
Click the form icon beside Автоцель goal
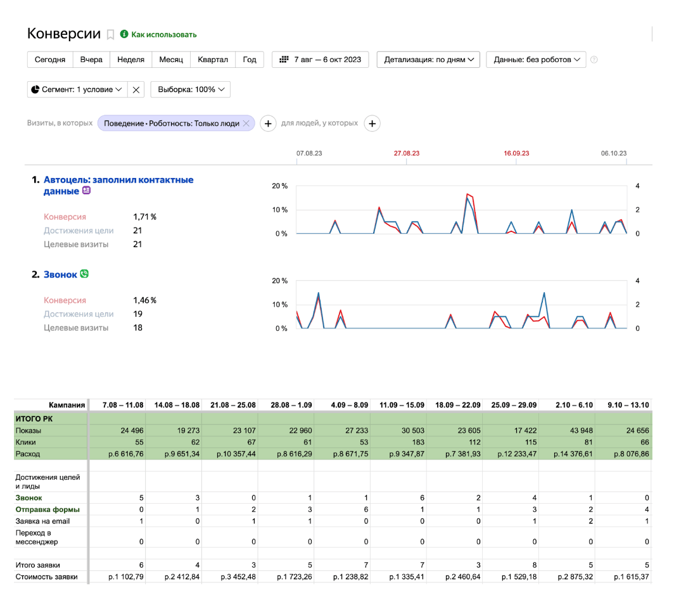pos(87,191)
